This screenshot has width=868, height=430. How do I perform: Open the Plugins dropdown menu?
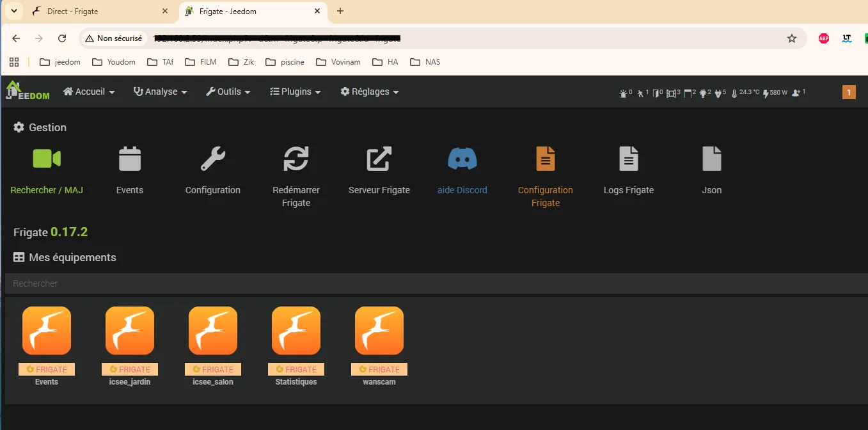pyautogui.click(x=296, y=92)
